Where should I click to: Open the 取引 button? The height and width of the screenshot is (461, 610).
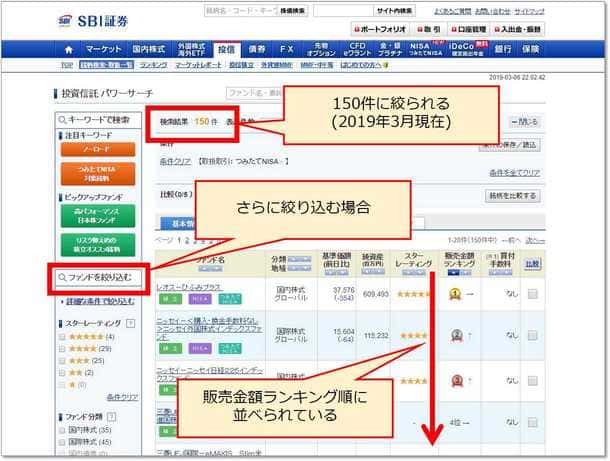[429, 29]
